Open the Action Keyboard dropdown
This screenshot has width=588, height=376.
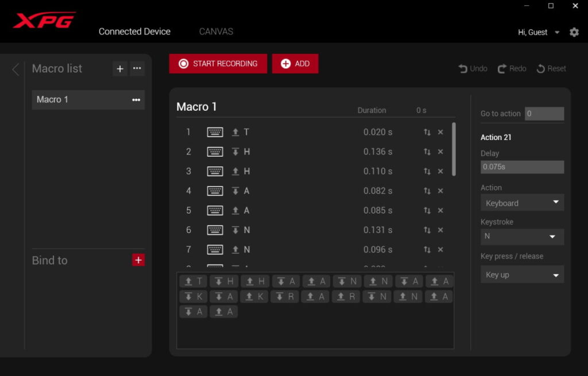click(x=522, y=203)
